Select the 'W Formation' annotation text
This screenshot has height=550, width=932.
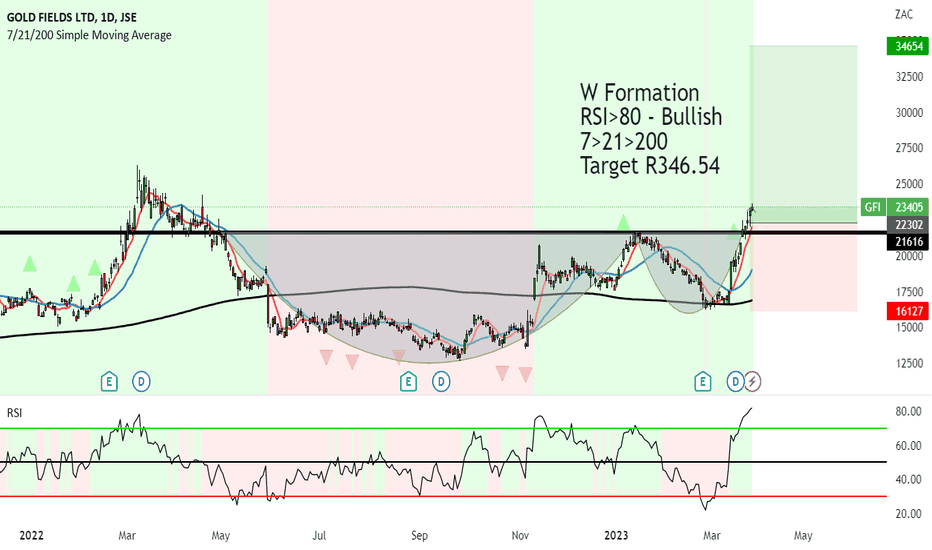(640, 93)
